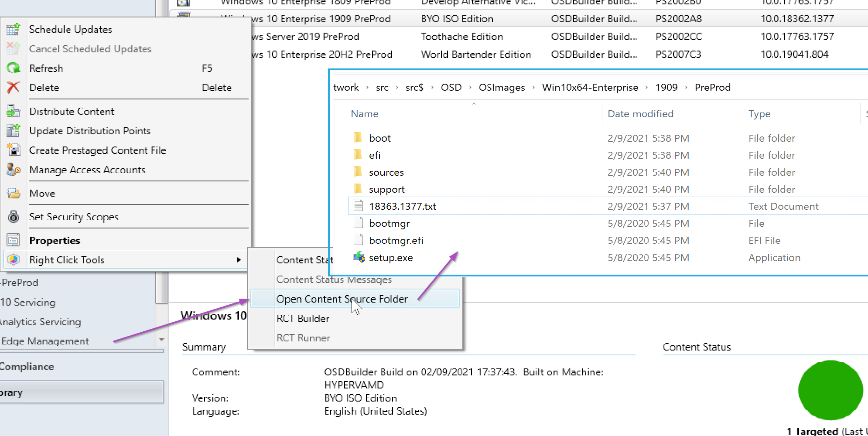Expand the Right Click Tools submenu arrow

(x=239, y=260)
